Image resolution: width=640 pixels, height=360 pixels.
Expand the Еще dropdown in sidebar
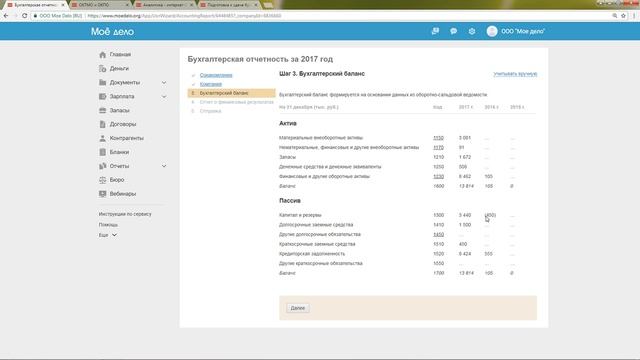[x=108, y=235]
